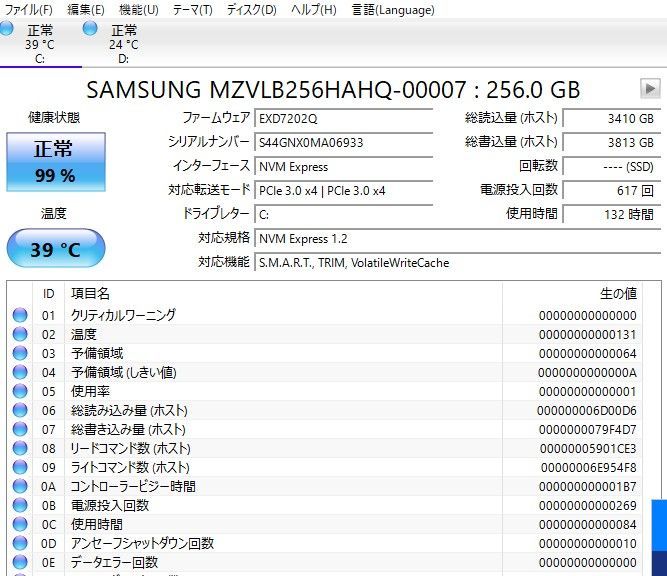Open the ヘルプ(H) menu
Screen dimensions: 667x576
(314, 9)
